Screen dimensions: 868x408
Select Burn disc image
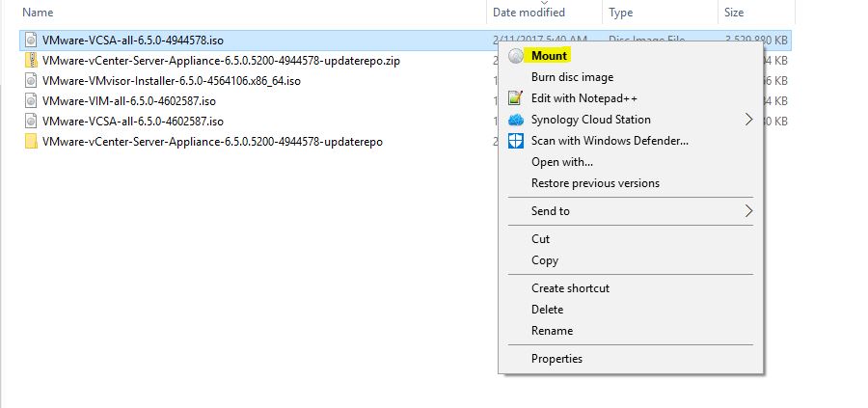point(572,77)
